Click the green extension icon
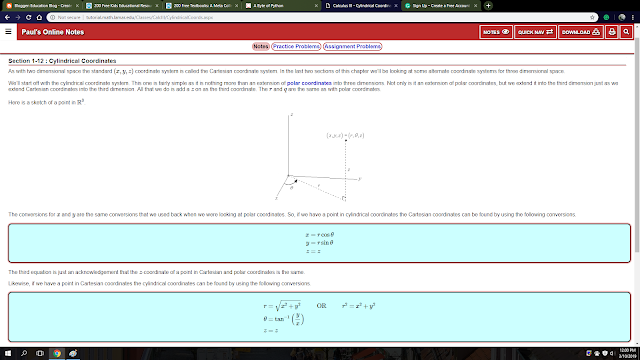 click(607, 18)
